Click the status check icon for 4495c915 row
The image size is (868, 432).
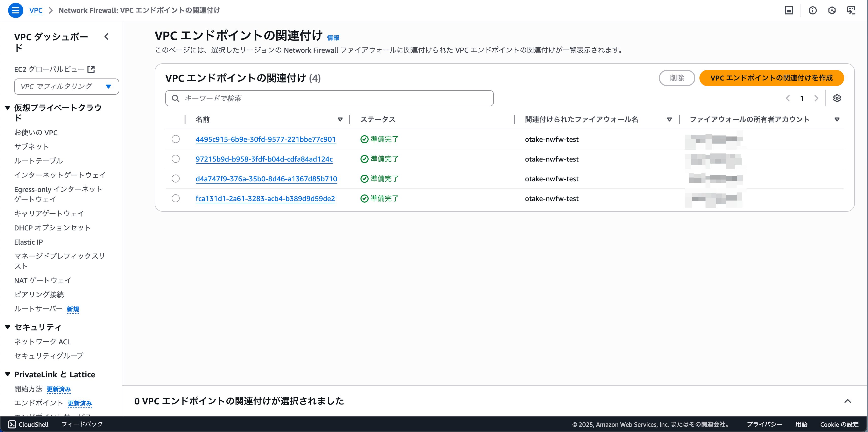coord(364,139)
